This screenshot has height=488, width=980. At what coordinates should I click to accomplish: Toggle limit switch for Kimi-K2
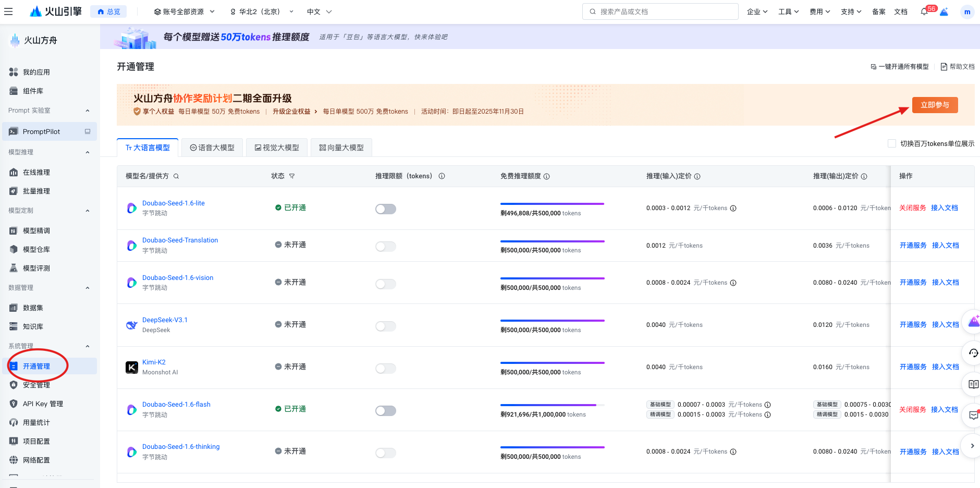pyautogui.click(x=386, y=368)
